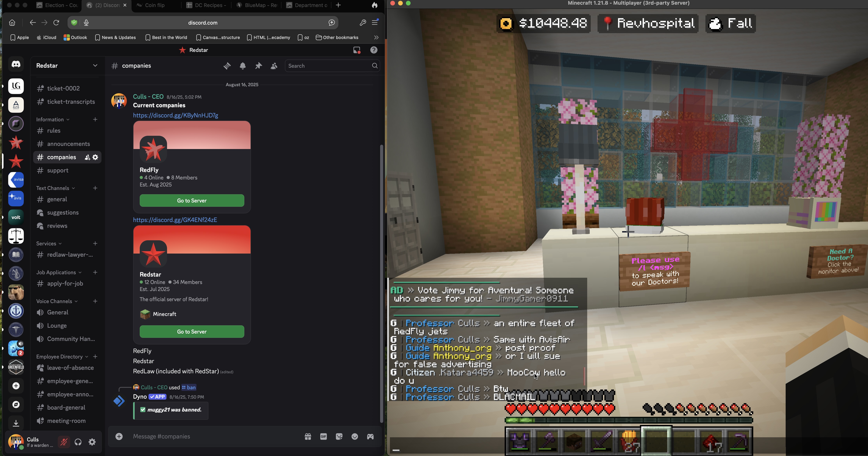Open Discover servers compass icon
The image size is (868, 456).
point(16,405)
